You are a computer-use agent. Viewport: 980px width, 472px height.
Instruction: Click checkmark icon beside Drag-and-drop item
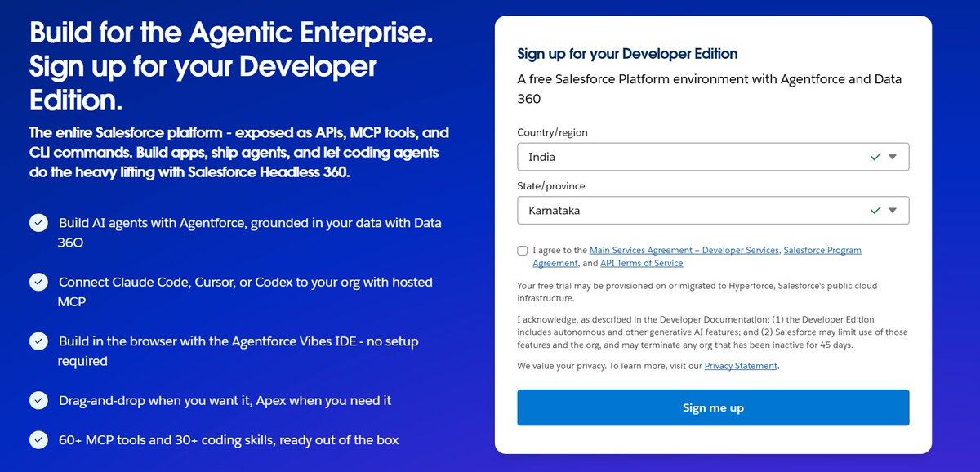38,400
